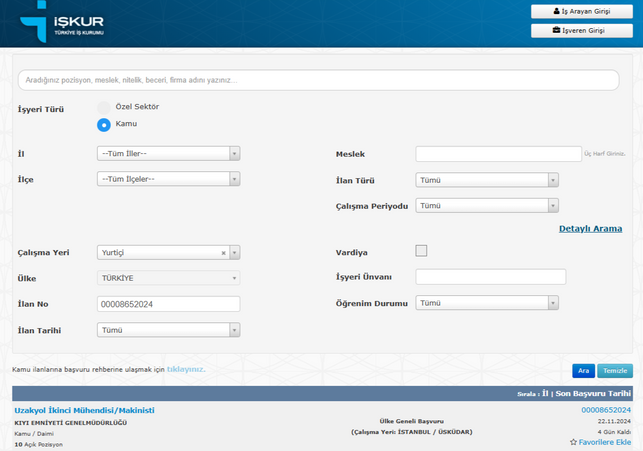Click the İş Arayan Girişi button
This screenshot has height=451, width=643.
click(581, 11)
